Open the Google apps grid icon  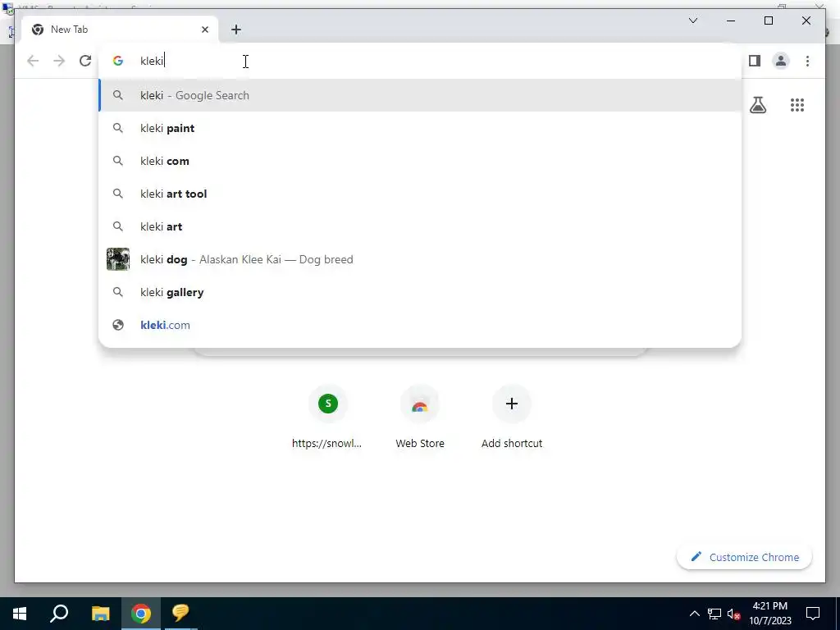coord(797,105)
